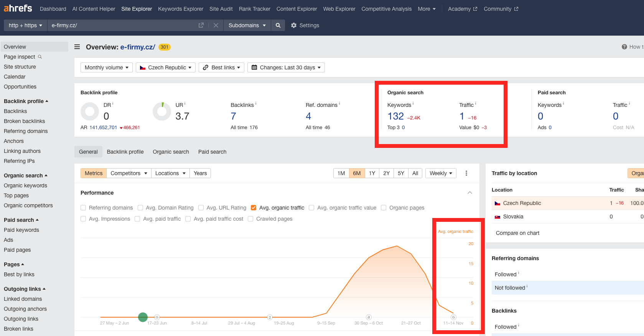
Task: Click the How to help question icon
Action: point(624,47)
